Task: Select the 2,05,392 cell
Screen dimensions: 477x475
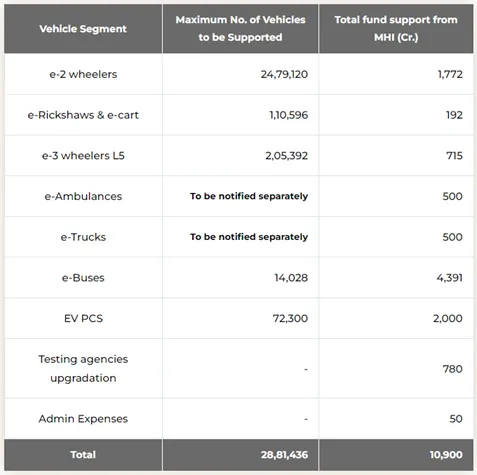Action: pyautogui.click(x=287, y=156)
